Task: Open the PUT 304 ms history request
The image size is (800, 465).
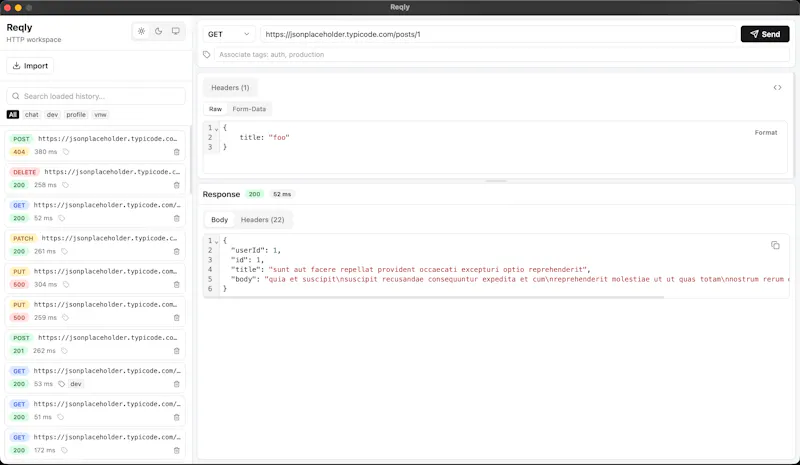Action: pyautogui.click(x=95, y=278)
